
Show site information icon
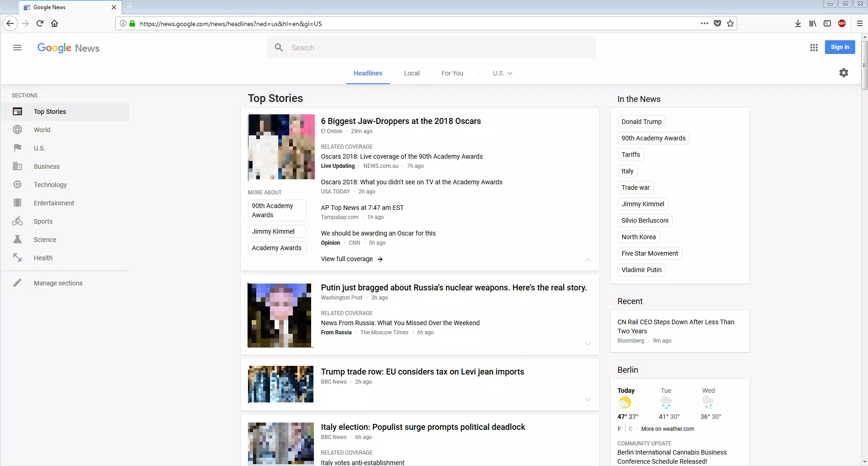[x=123, y=23]
